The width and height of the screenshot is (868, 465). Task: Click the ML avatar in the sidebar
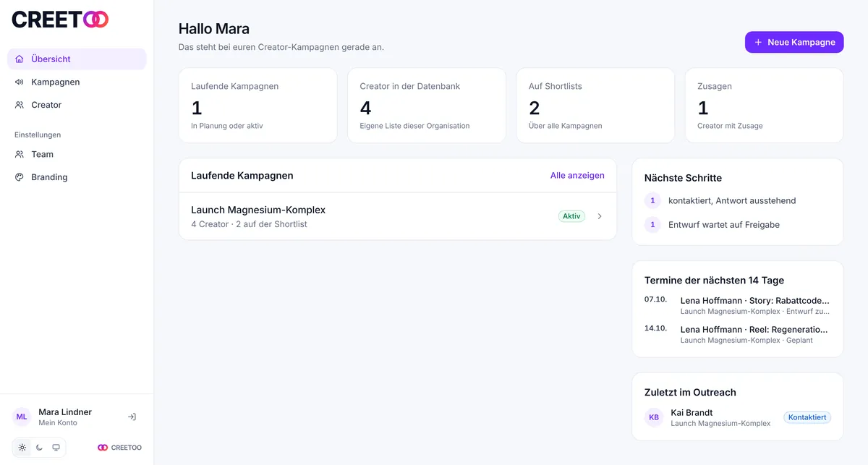[22, 417]
